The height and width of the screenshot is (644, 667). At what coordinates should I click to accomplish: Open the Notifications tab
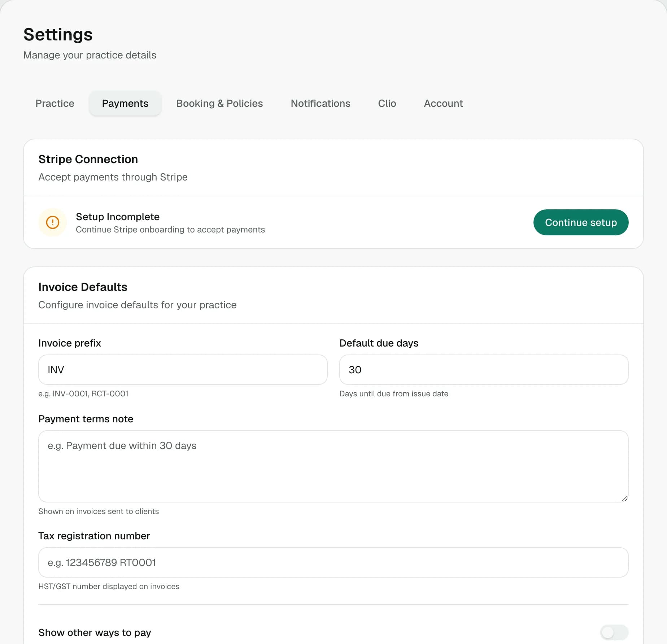click(321, 103)
